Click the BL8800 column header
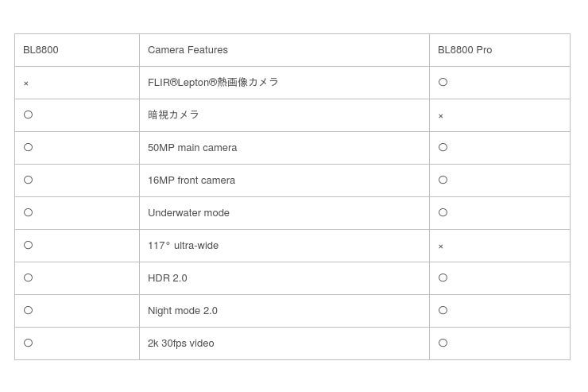 click(x=41, y=50)
